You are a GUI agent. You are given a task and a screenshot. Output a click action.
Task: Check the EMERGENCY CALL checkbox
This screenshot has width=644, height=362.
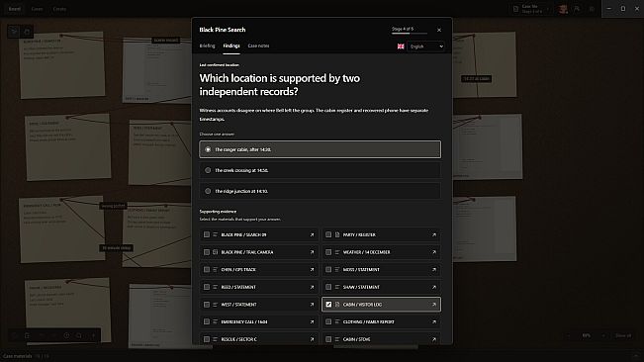coord(207,321)
